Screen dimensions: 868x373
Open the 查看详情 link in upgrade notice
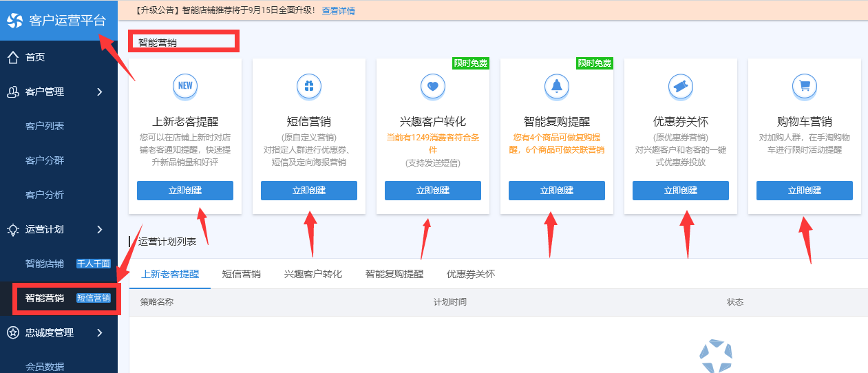tap(339, 11)
